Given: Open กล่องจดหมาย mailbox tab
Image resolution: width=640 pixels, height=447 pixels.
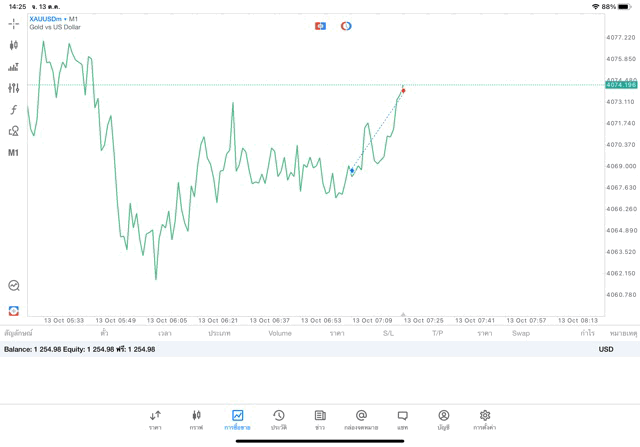Looking at the screenshot, I should [361, 419].
